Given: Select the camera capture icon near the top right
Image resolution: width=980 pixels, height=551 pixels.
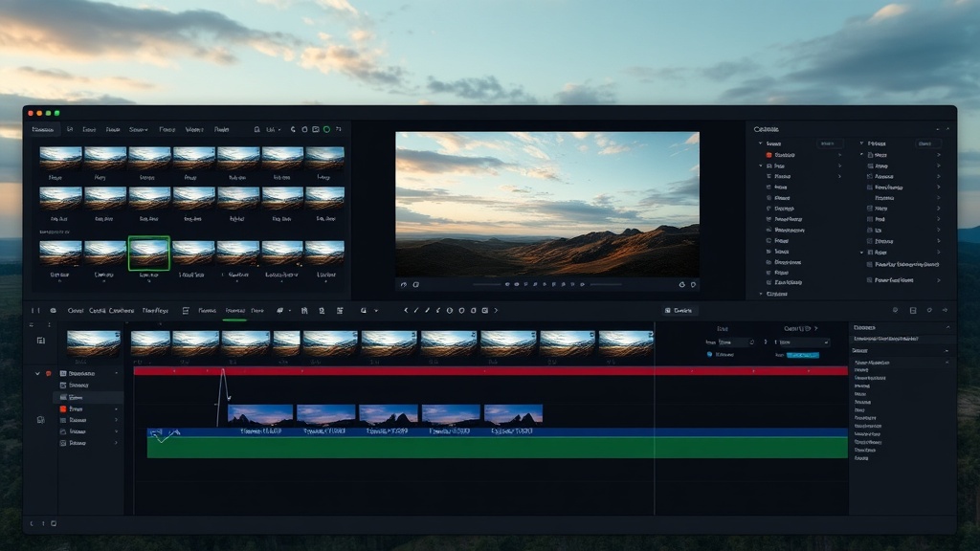Looking at the screenshot, I should pyautogui.click(x=316, y=129).
